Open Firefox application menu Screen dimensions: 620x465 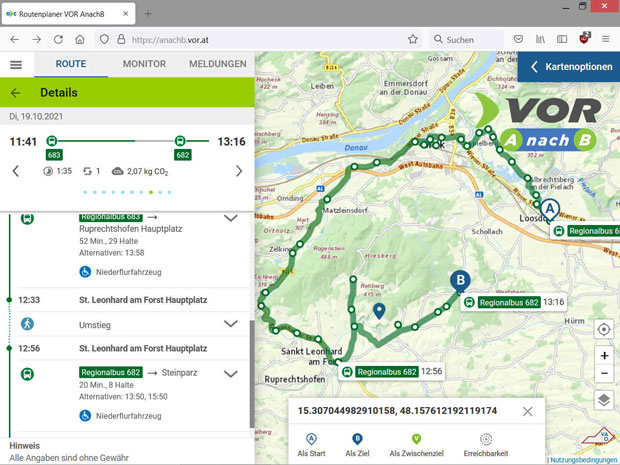(606, 39)
